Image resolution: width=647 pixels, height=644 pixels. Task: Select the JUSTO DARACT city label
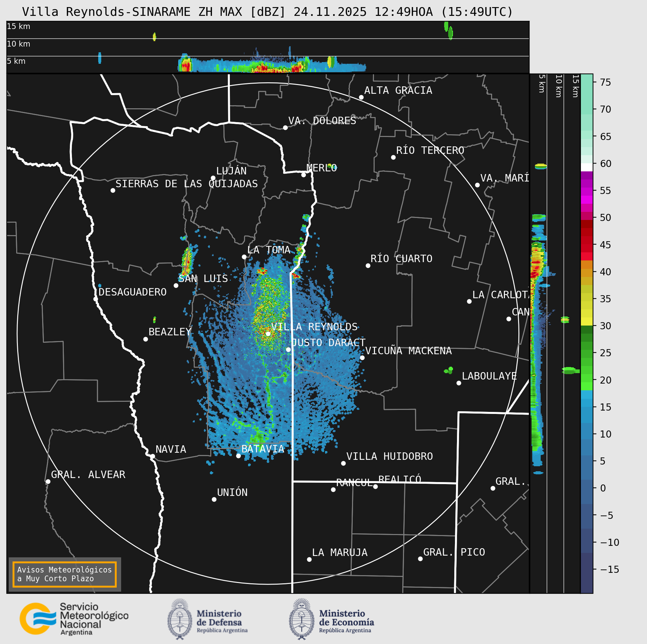tap(328, 342)
